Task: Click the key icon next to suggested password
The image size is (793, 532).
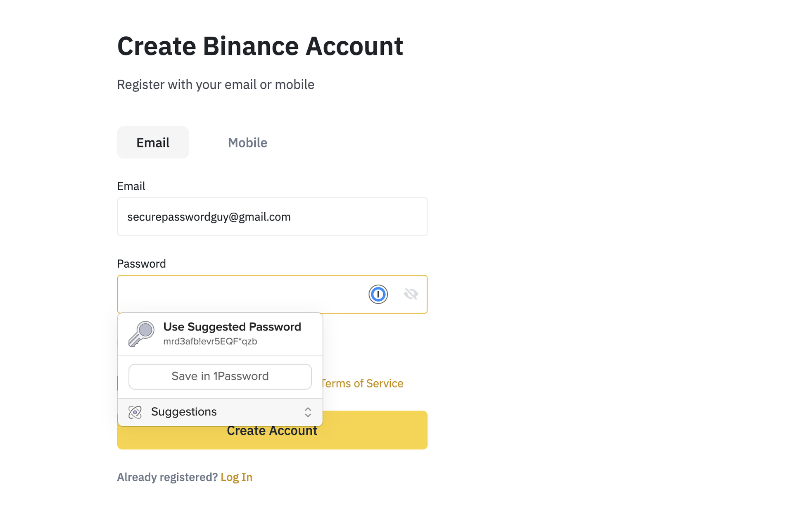Action: [142, 333]
